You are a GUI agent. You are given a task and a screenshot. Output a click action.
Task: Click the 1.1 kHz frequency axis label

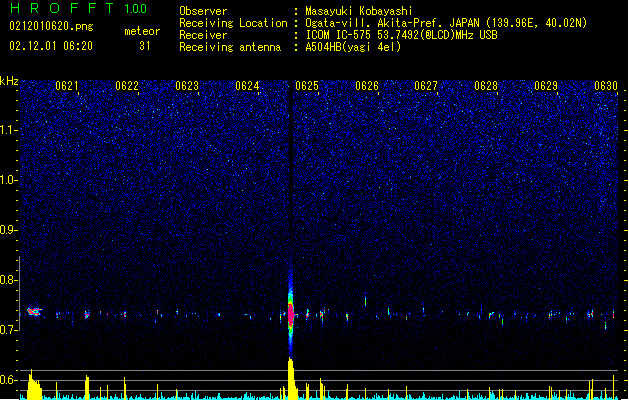click(x=8, y=130)
